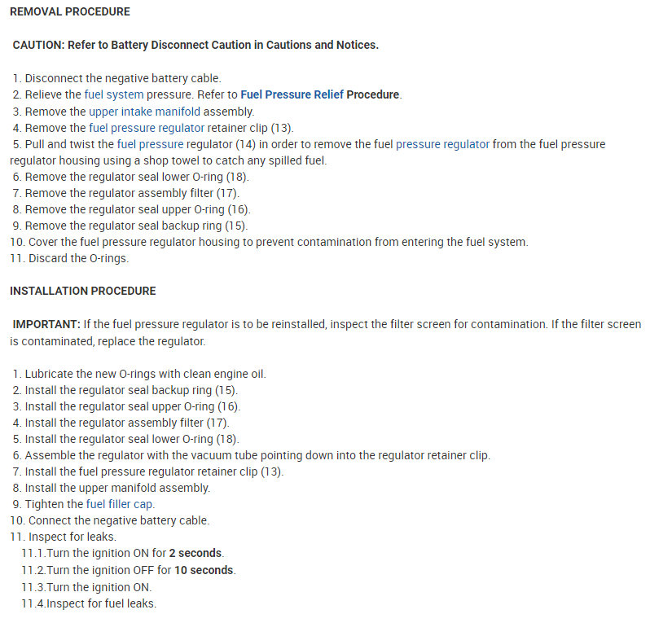Click the "Disconnect the negative battery cable" step

122,78
